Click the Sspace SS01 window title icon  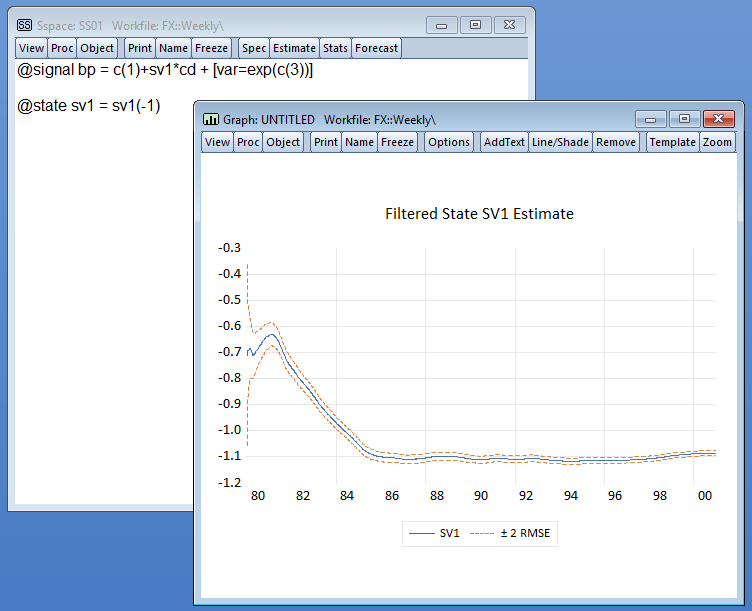click(x=24, y=23)
